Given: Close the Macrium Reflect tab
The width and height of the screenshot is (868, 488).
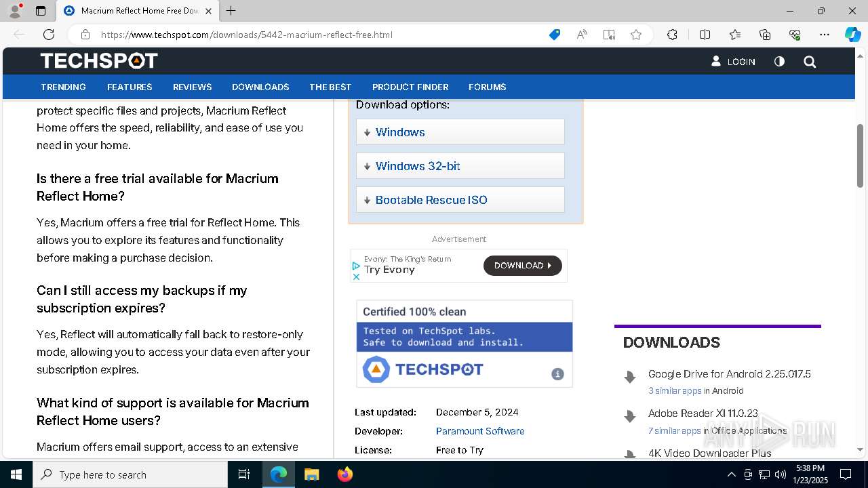Looking at the screenshot, I should pyautogui.click(x=208, y=11).
